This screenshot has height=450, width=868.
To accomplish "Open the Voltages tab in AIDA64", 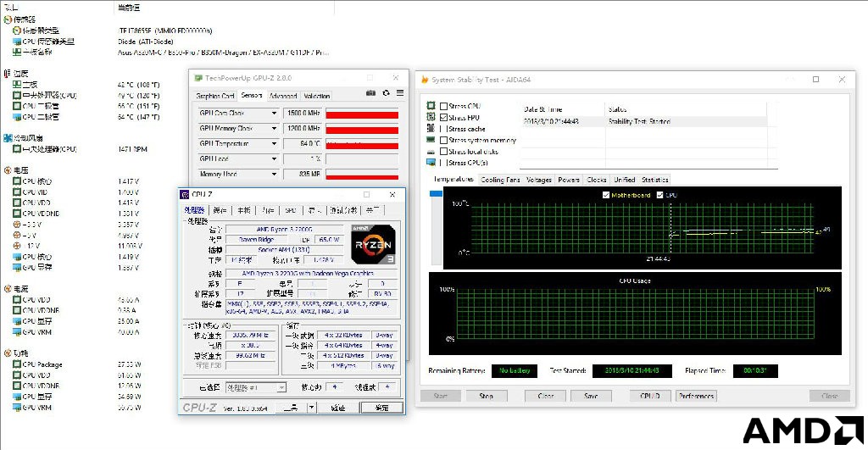I will (538, 180).
